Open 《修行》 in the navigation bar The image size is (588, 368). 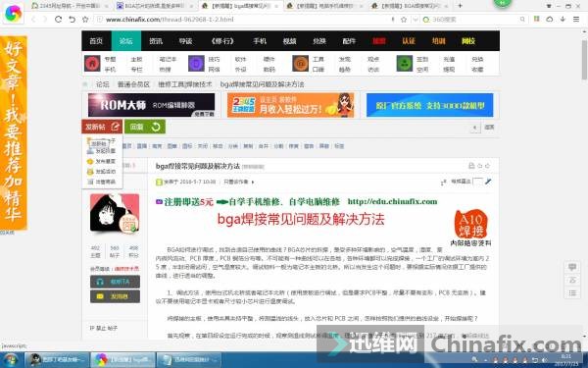tap(222, 41)
